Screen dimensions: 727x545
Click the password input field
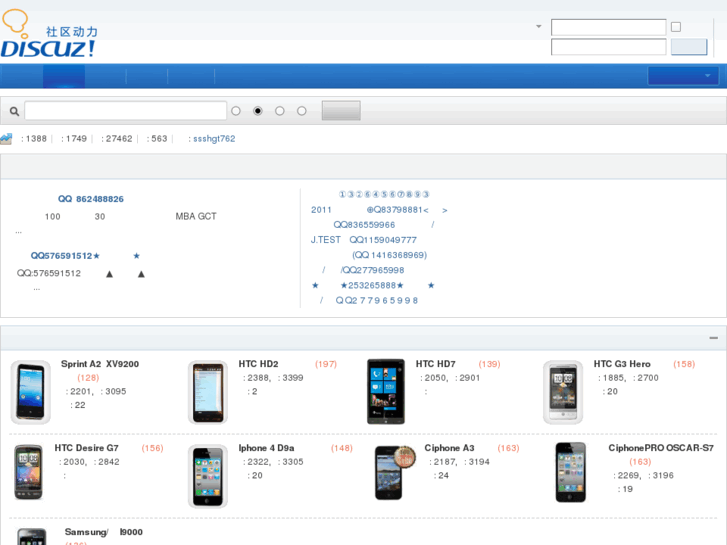609,47
